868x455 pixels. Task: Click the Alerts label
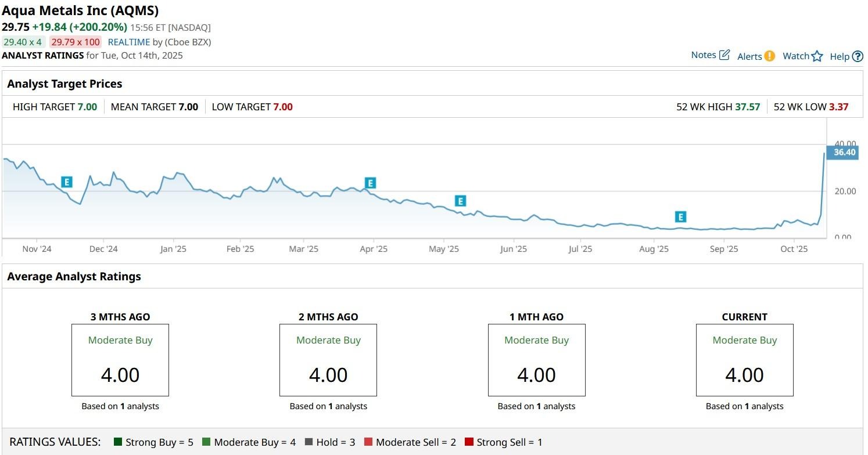click(749, 56)
